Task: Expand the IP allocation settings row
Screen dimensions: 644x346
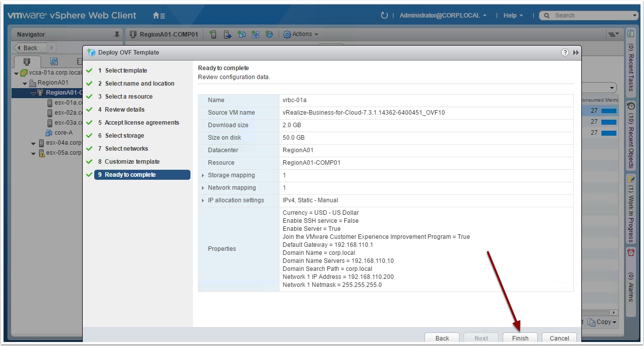Action: [x=203, y=200]
